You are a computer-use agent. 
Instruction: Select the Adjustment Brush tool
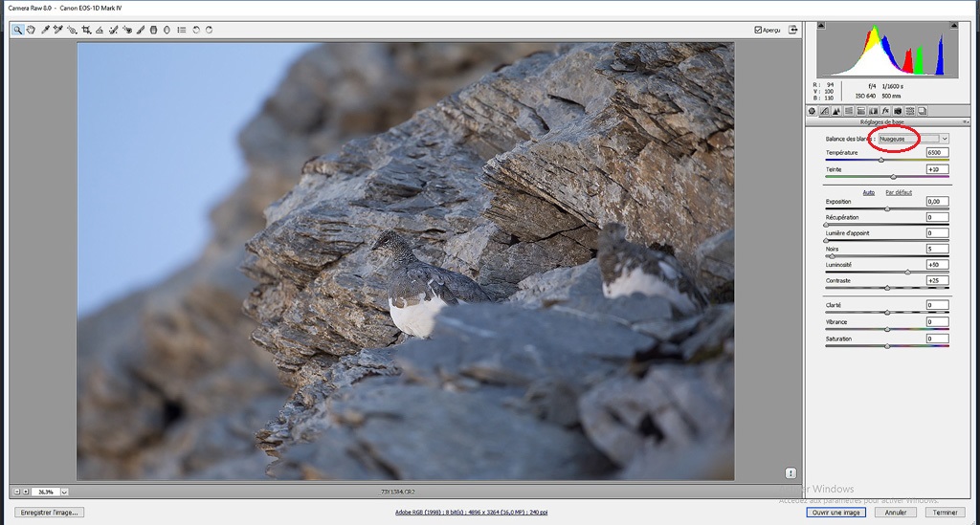141,30
